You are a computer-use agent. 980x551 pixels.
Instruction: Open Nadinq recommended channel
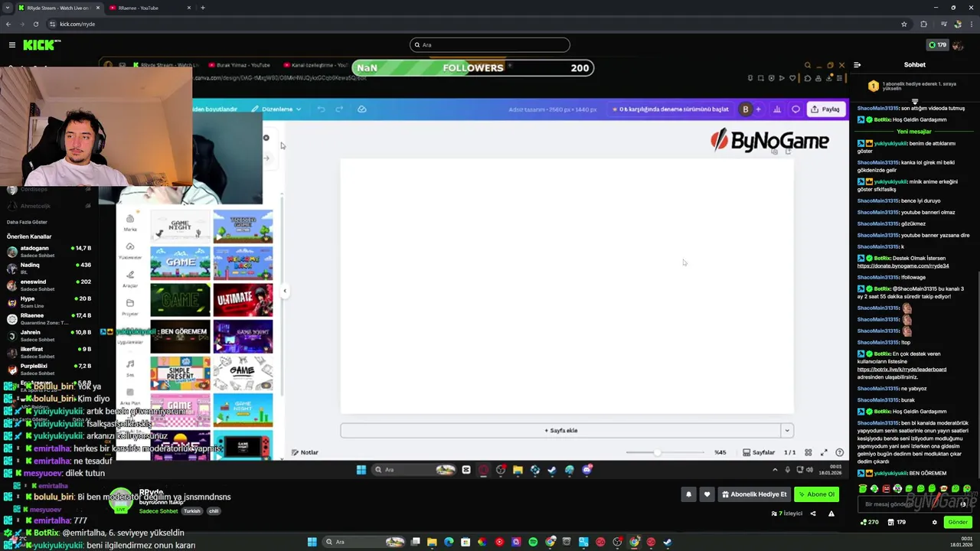coord(49,268)
